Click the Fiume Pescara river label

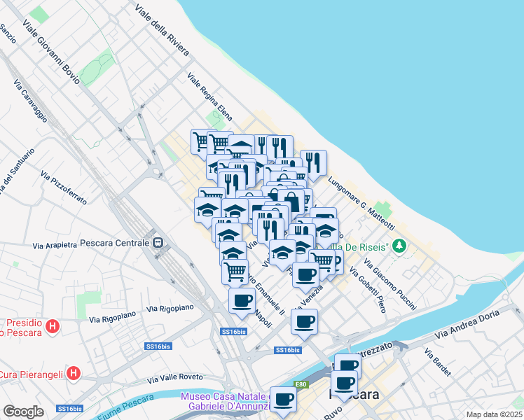(x=125, y=407)
